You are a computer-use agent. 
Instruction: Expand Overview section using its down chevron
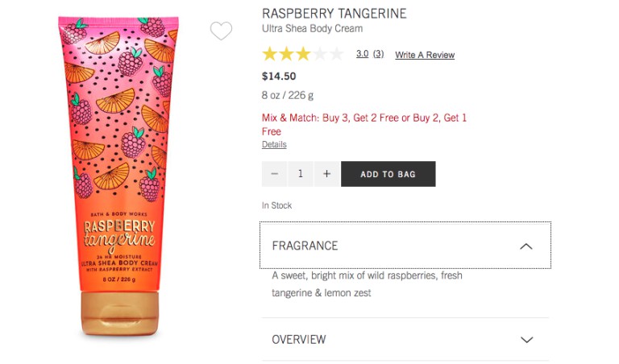click(x=526, y=340)
